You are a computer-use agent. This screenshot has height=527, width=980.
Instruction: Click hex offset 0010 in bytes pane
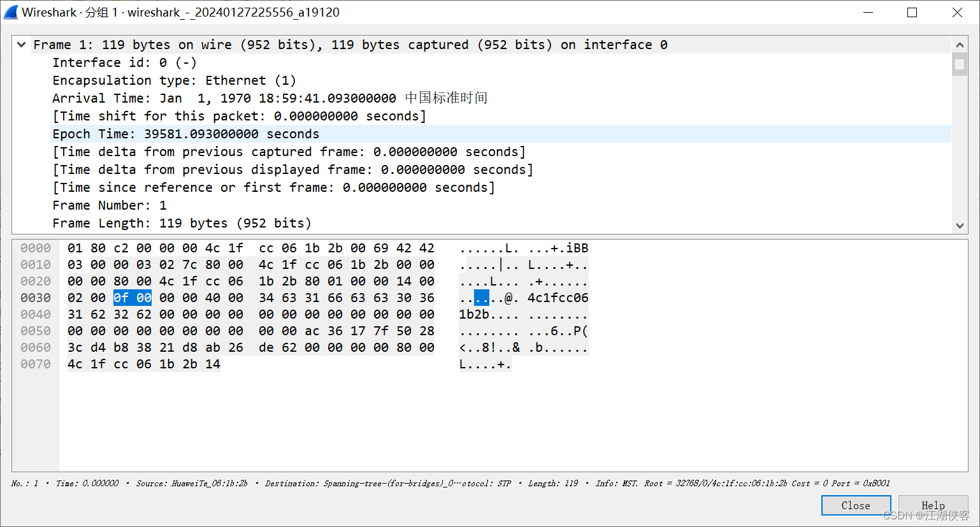coord(36,264)
